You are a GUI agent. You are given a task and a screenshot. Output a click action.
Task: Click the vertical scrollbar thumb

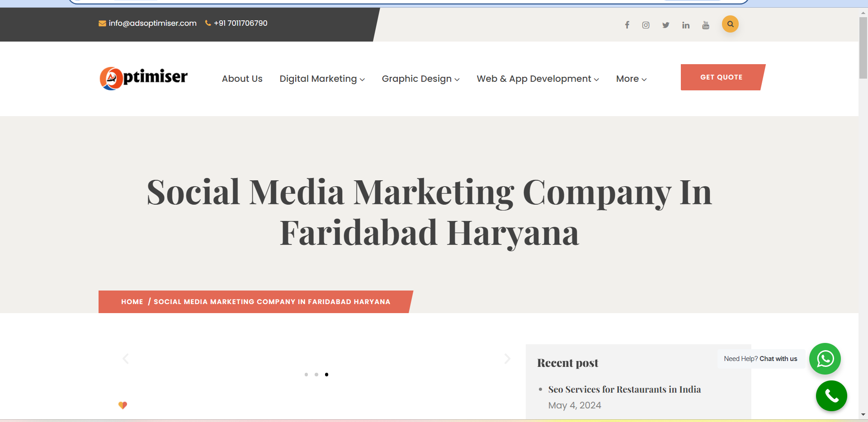point(863,47)
